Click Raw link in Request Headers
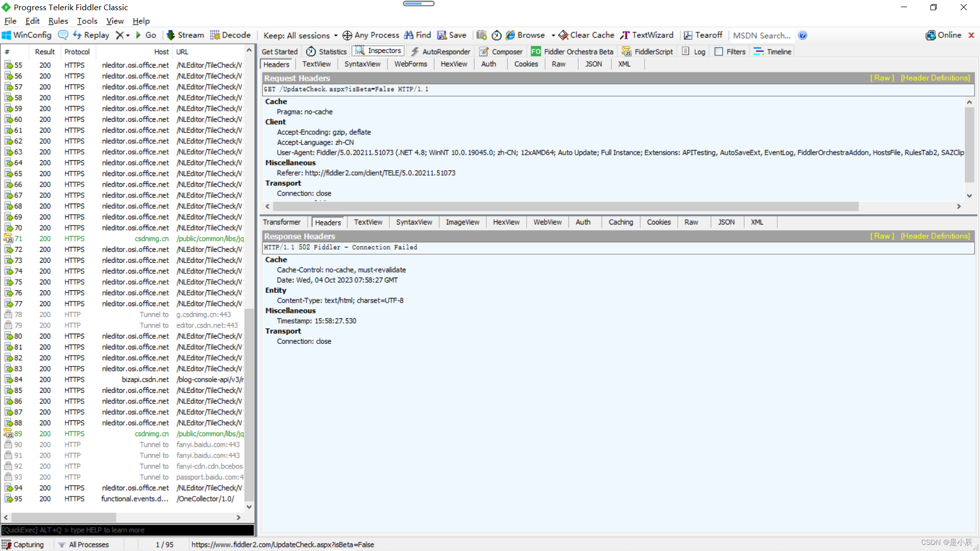This screenshot has width=980, height=551. coord(882,78)
